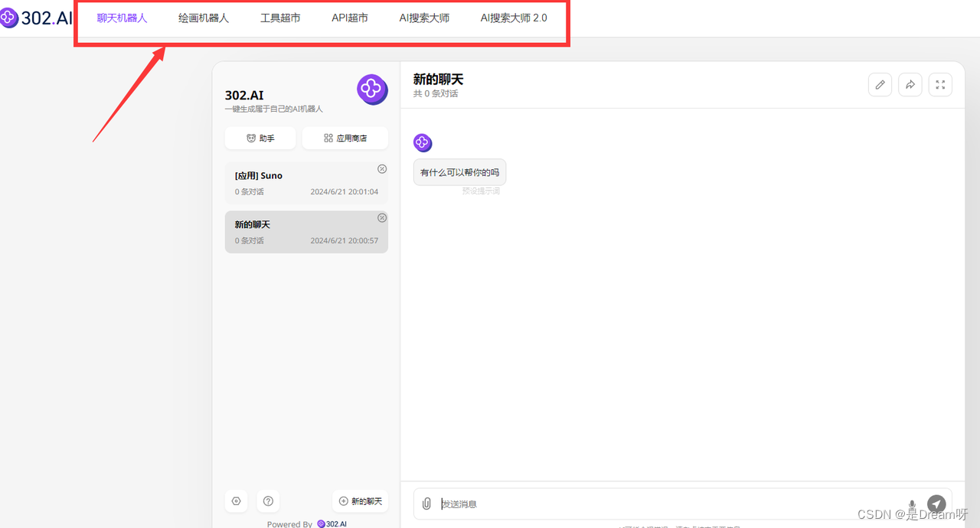Open the 助手 assistant button
This screenshot has width=980, height=528.
[x=260, y=139]
